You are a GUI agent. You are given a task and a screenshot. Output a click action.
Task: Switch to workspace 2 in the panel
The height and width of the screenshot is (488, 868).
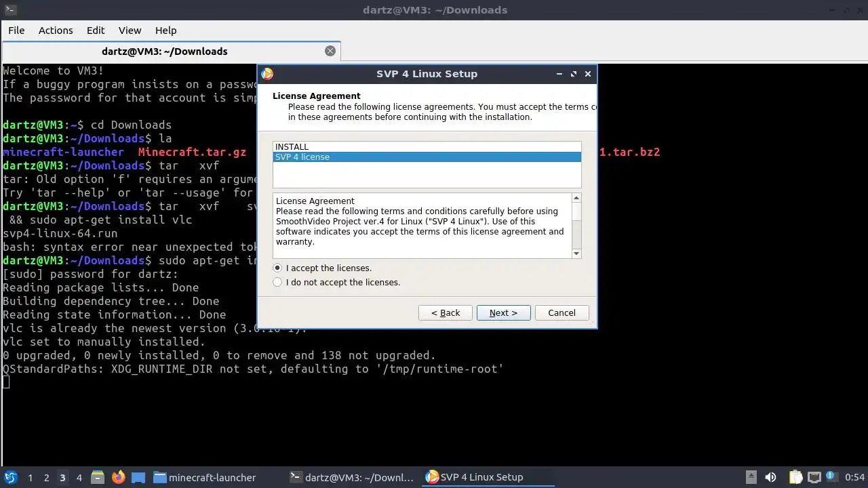coord(46,477)
